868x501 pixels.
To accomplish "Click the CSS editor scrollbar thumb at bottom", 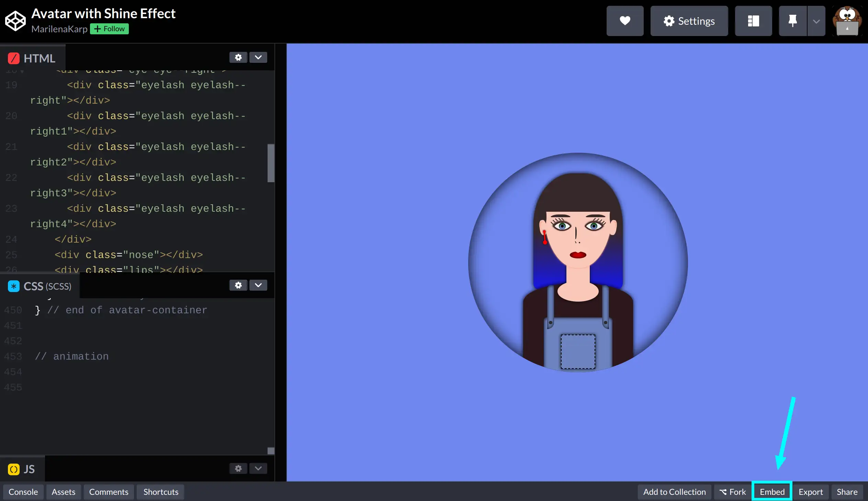I will coord(271,451).
